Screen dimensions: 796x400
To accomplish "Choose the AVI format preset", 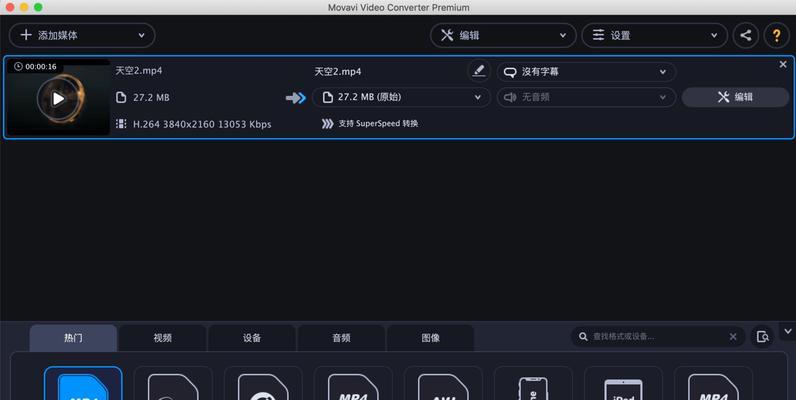I will click(443, 384).
